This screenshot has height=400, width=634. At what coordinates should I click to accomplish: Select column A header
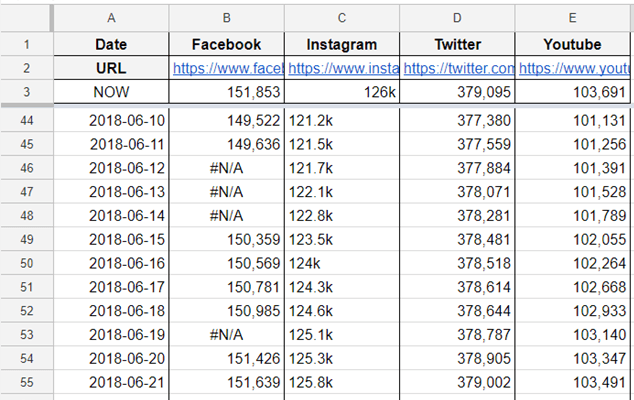(x=110, y=17)
